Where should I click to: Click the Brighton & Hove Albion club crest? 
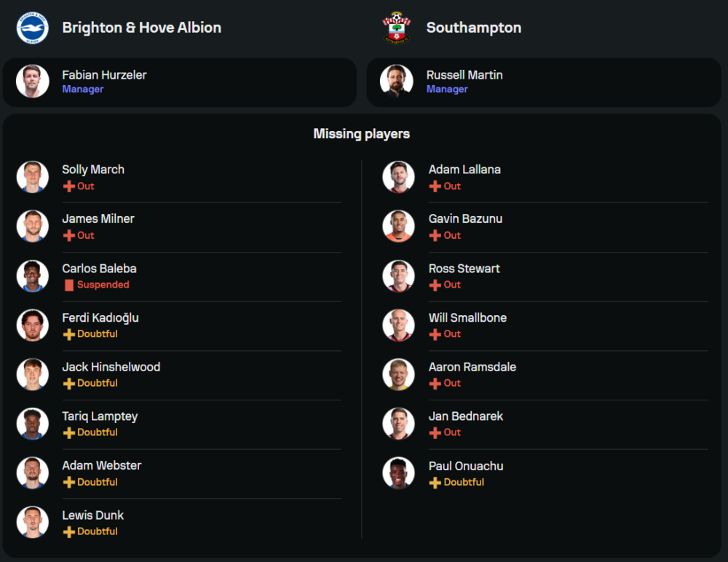pyautogui.click(x=33, y=28)
